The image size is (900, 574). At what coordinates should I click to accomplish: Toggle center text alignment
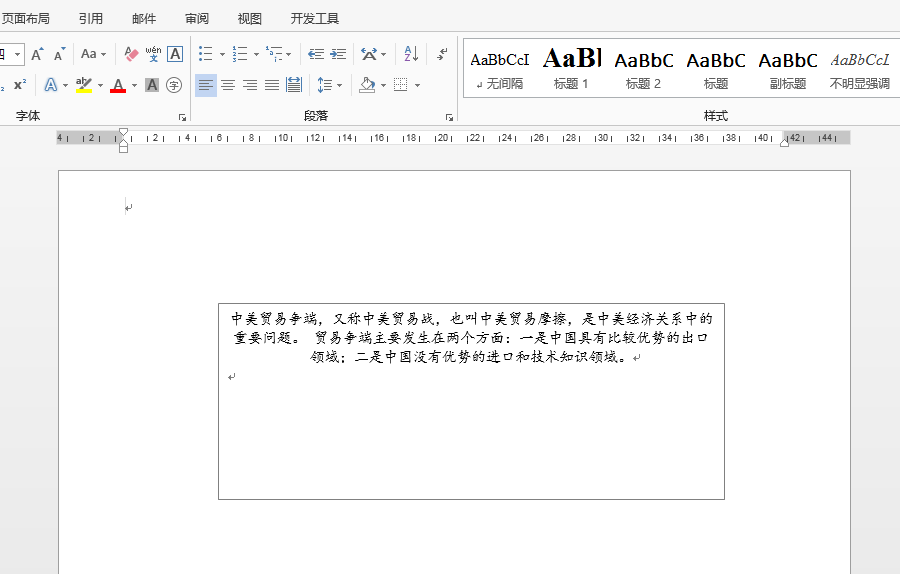(x=228, y=85)
